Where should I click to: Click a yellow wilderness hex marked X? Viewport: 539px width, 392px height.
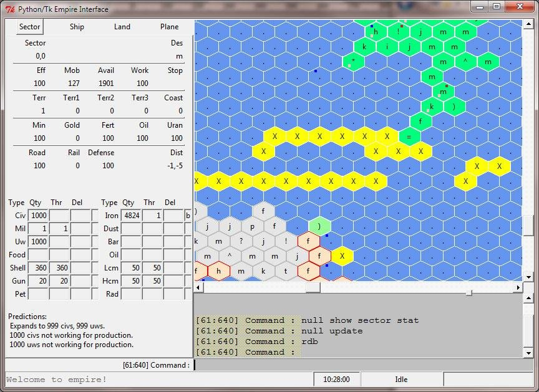click(x=274, y=135)
